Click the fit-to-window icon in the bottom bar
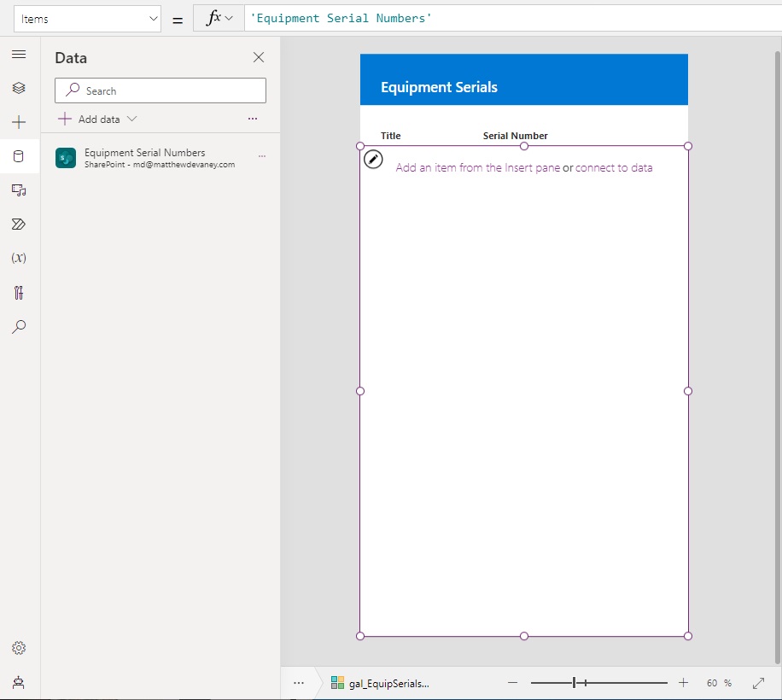The width and height of the screenshot is (782, 700). [758, 682]
